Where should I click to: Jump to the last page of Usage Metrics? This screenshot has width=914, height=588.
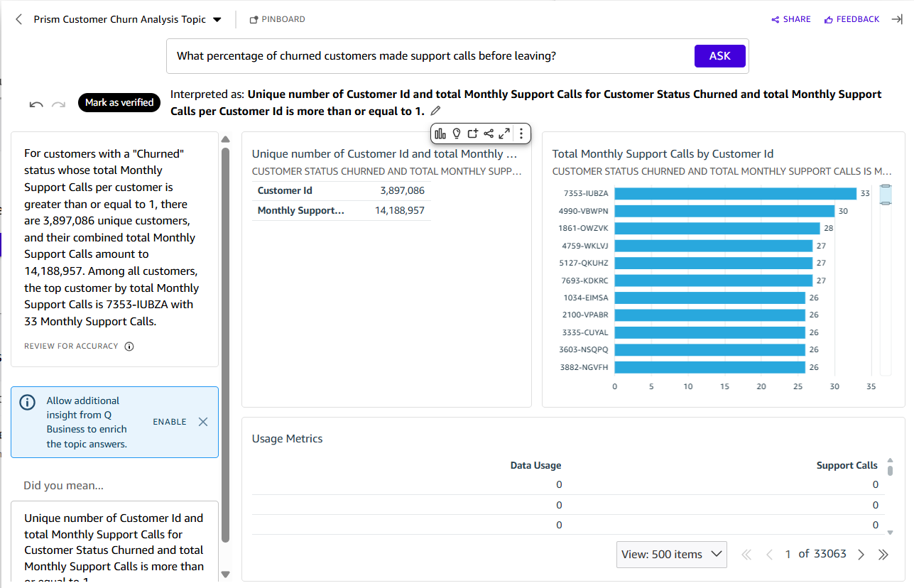click(883, 555)
